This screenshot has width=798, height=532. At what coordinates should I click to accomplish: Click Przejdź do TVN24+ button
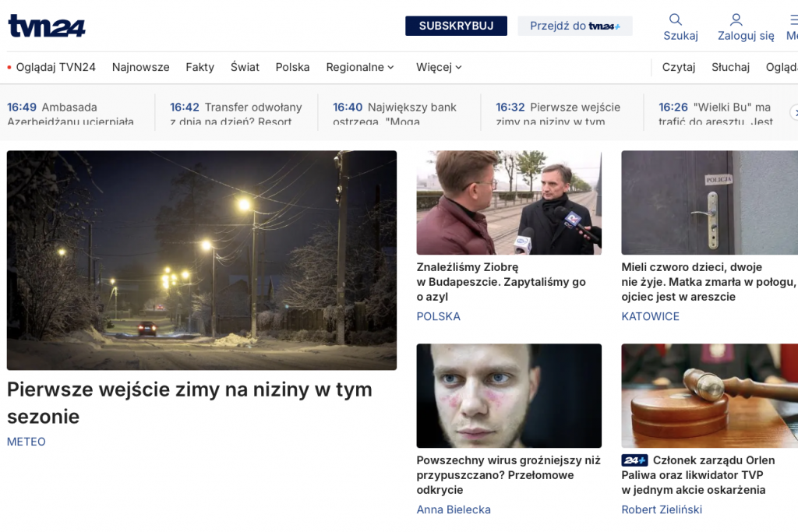point(575,26)
